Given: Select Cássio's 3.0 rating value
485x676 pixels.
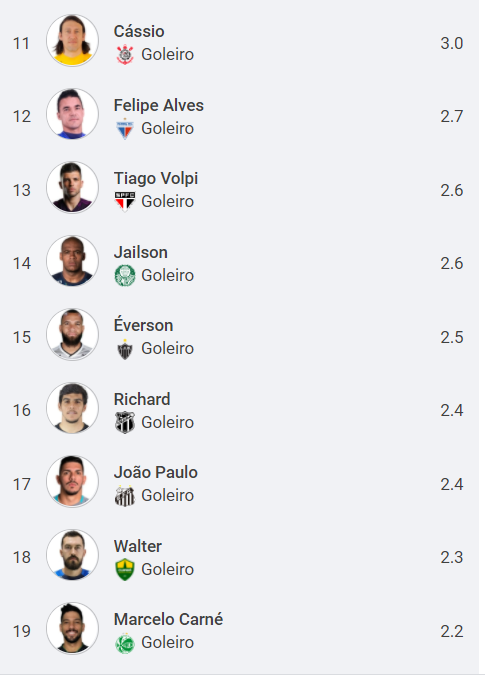Looking at the screenshot, I should point(451,43).
